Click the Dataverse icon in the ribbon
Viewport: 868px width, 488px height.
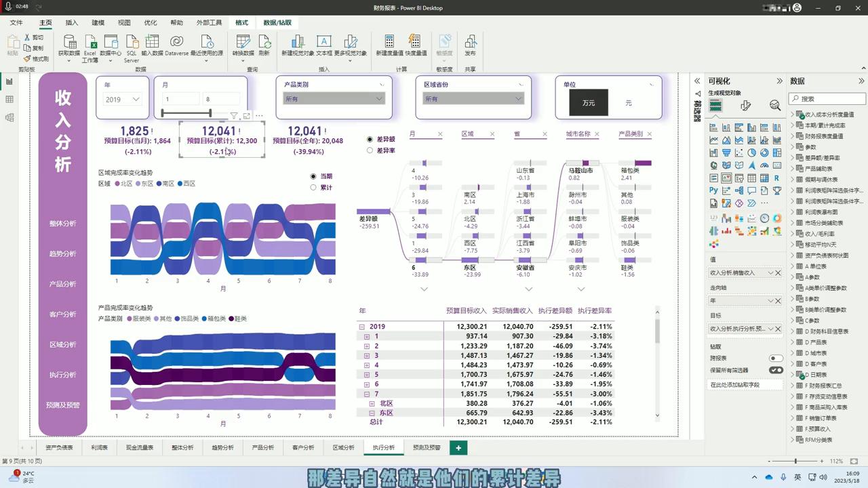click(176, 42)
